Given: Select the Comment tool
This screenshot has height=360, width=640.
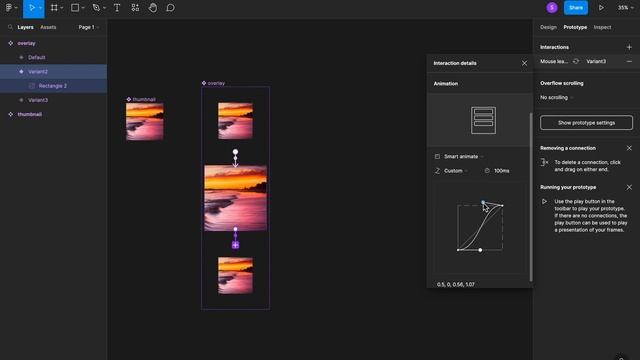Looking at the screenshot, I should 171,8.
